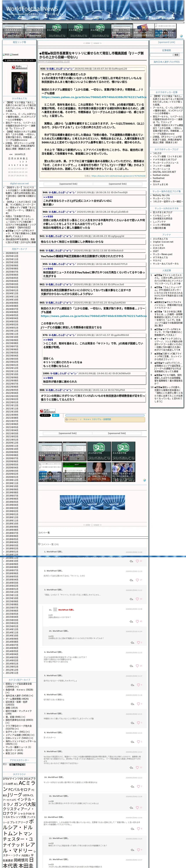Open the news.yahoo.co.jp link in post 930
The image size is (186, 868).
coord(94,97)
